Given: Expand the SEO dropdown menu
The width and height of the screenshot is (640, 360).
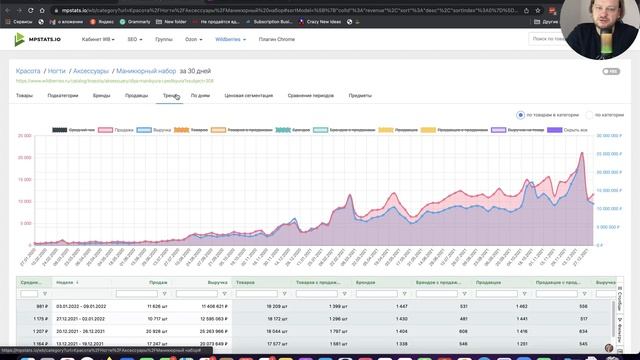Looking at the screenshot, I should 135,40.
